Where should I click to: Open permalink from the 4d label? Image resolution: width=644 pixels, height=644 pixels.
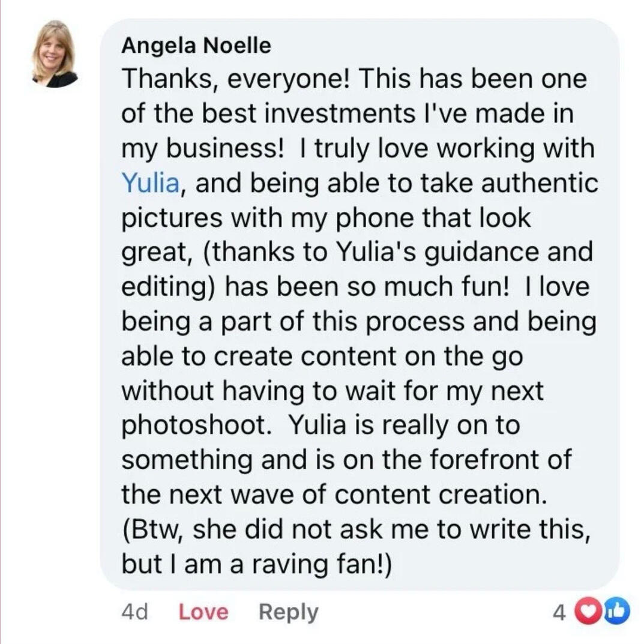134,612
